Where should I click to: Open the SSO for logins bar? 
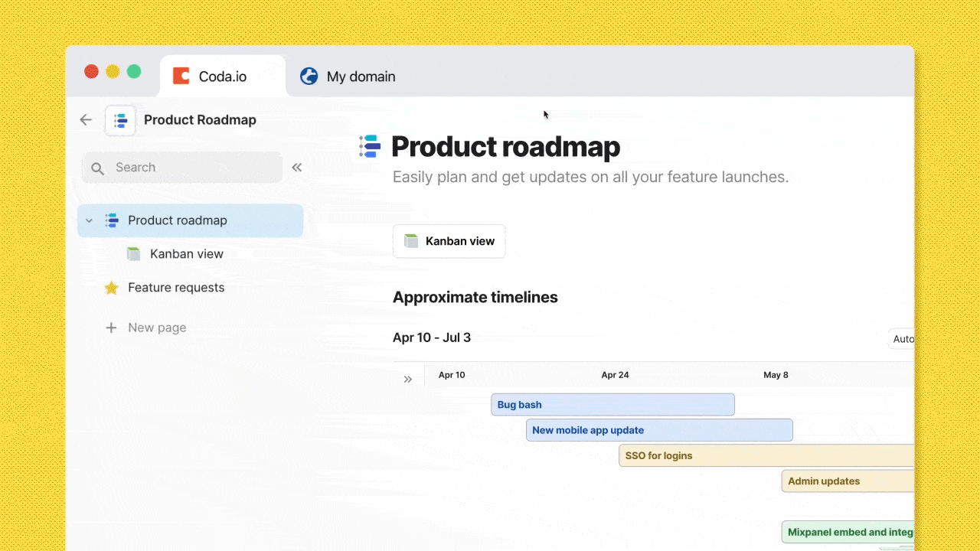coord(766,455)
